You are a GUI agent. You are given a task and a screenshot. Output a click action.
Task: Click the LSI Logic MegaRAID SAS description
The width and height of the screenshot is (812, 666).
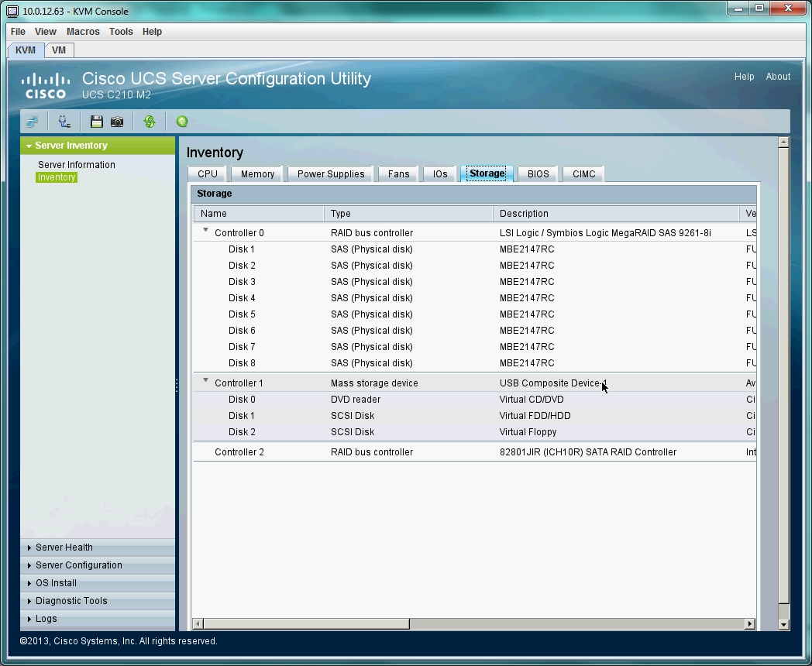(605, 233)
